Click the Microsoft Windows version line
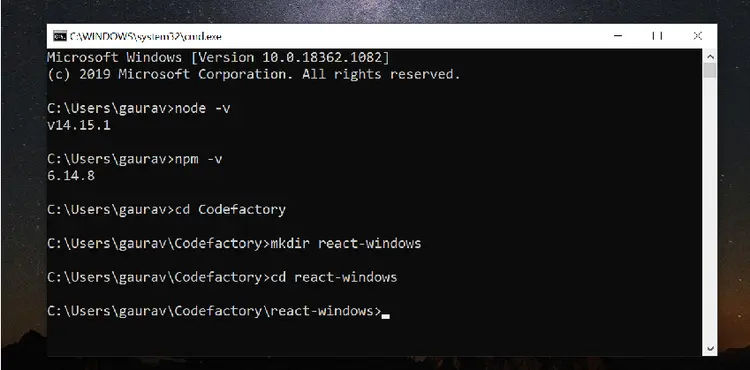This screenshot has height=370, width=750. (218, 58)
